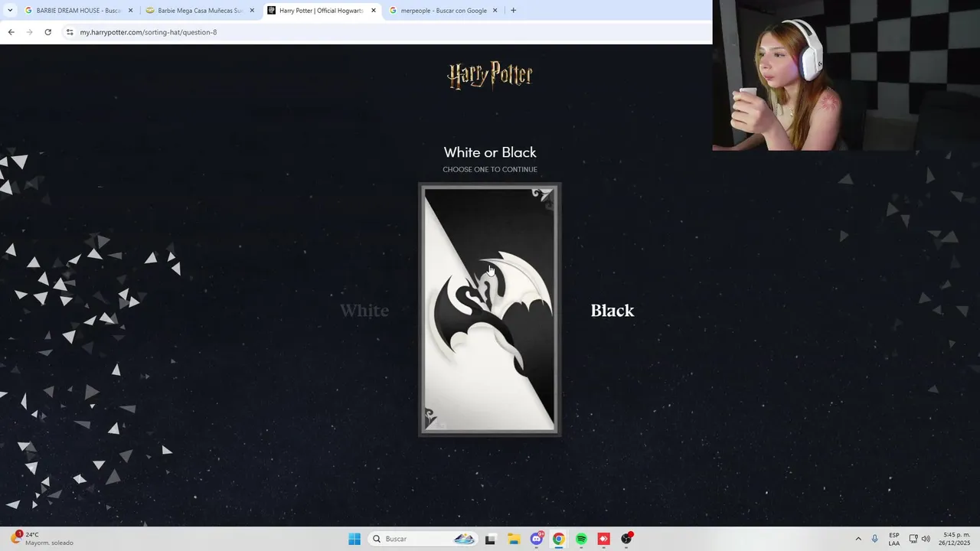Close the Barbie Mega Casa Muñecas tab

252,11
